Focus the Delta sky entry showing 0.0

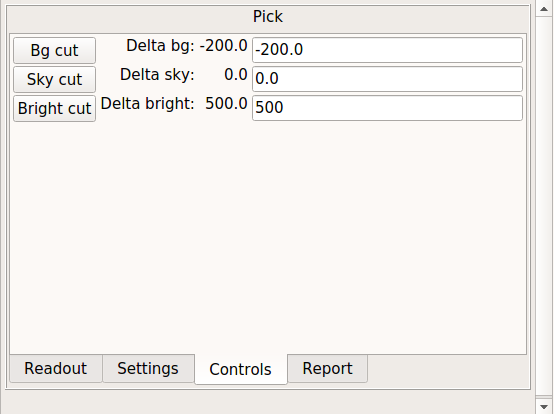387,79
